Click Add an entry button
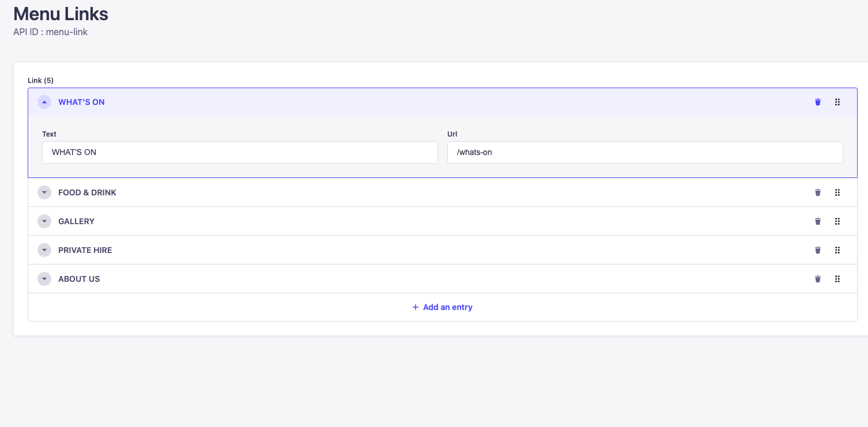Screen dimensions: 868x427 (x=442, y=307)
